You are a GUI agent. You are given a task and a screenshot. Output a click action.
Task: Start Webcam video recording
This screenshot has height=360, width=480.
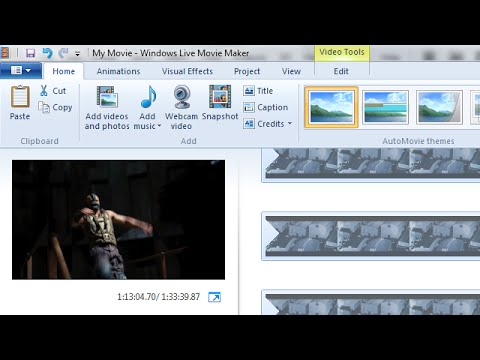click(181, 108)
